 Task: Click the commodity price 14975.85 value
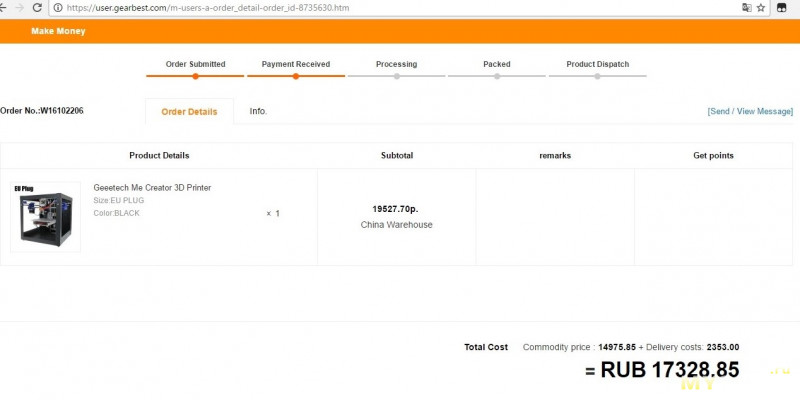[x=617, y=347]
